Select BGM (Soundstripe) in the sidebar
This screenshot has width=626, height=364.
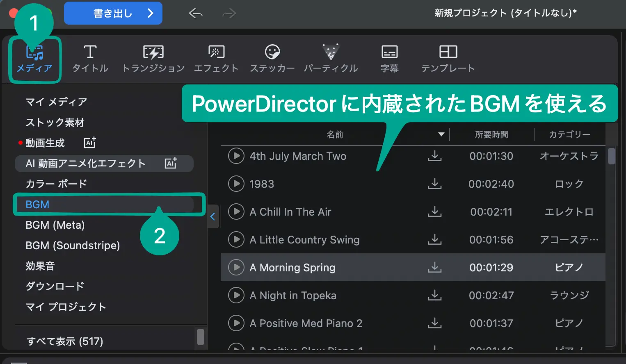[x=73, y=245]
